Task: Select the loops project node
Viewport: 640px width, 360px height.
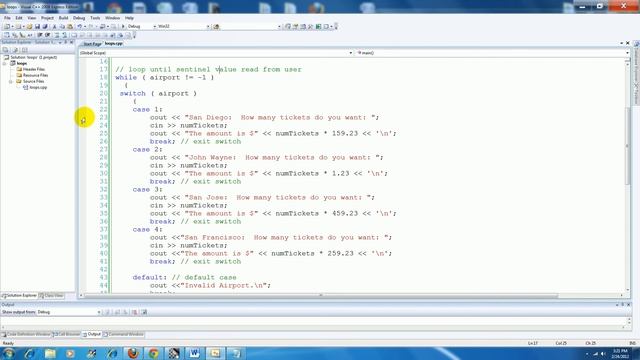Action: [22, 63]
